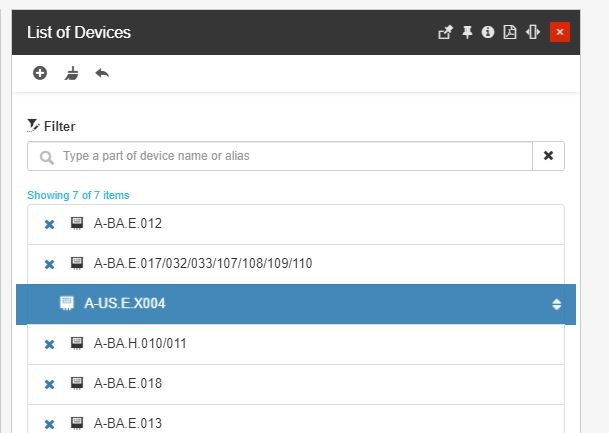Remove device A-BA.E.018 from list

coord(49,384)
